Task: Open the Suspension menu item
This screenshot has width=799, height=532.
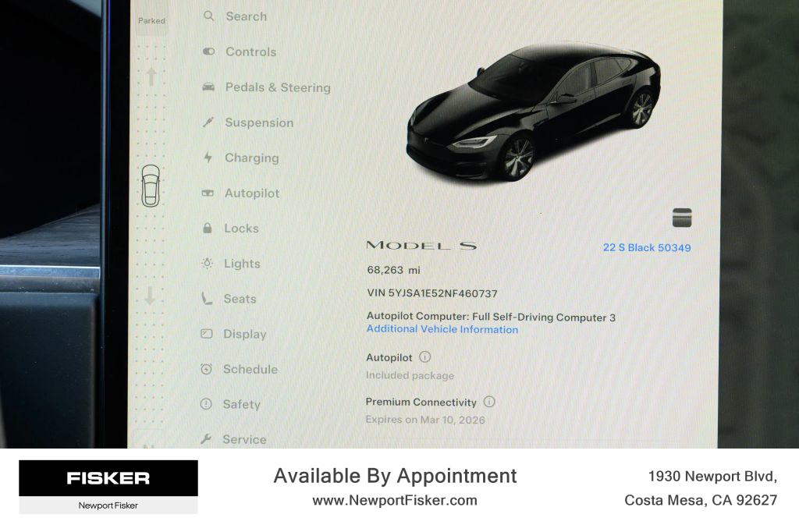Action: click(259, 122)
